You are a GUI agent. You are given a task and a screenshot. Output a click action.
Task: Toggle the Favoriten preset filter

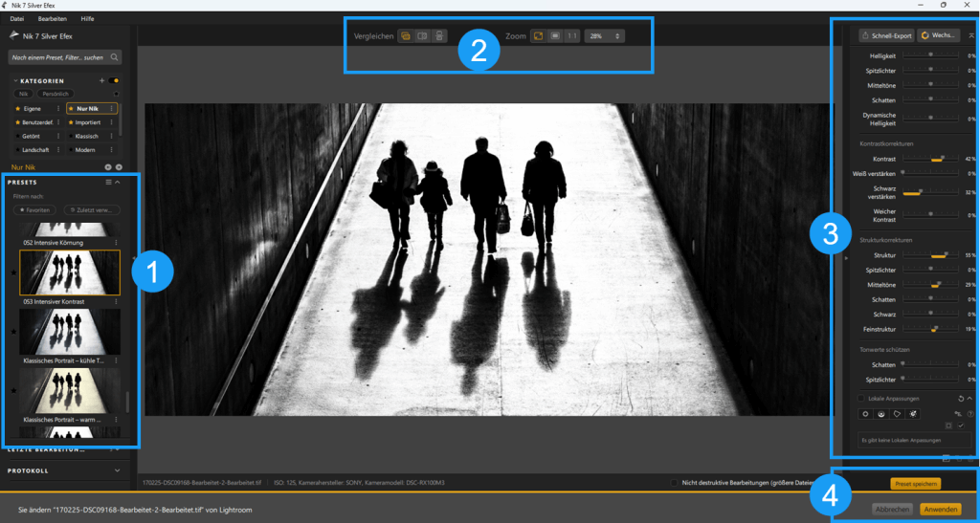[x=34, y=210]
